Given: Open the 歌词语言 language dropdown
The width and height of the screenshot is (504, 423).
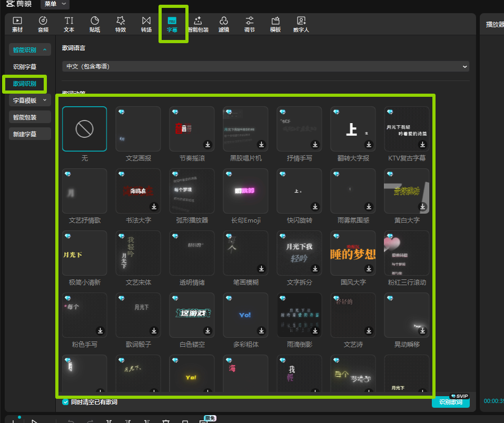Looking at the screenshot, I should click(x=265, y=67).
